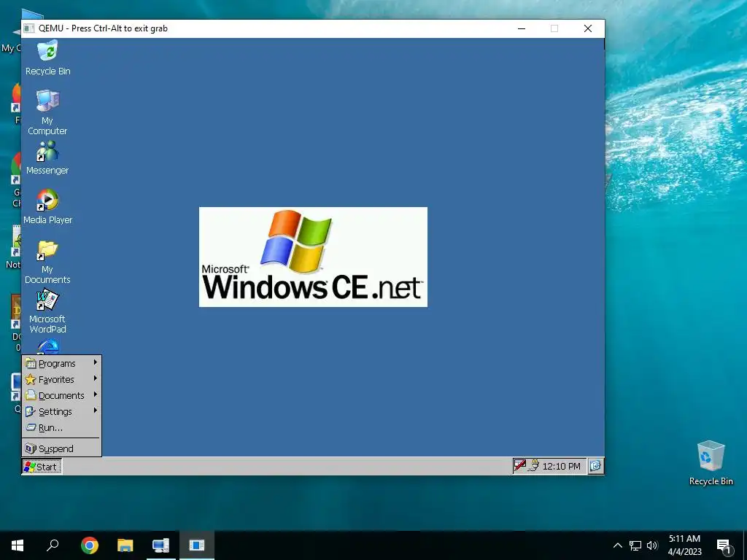Expand the Favorites arrow
The width and height of the screenshot is (747, 560).
pos(96,378)
